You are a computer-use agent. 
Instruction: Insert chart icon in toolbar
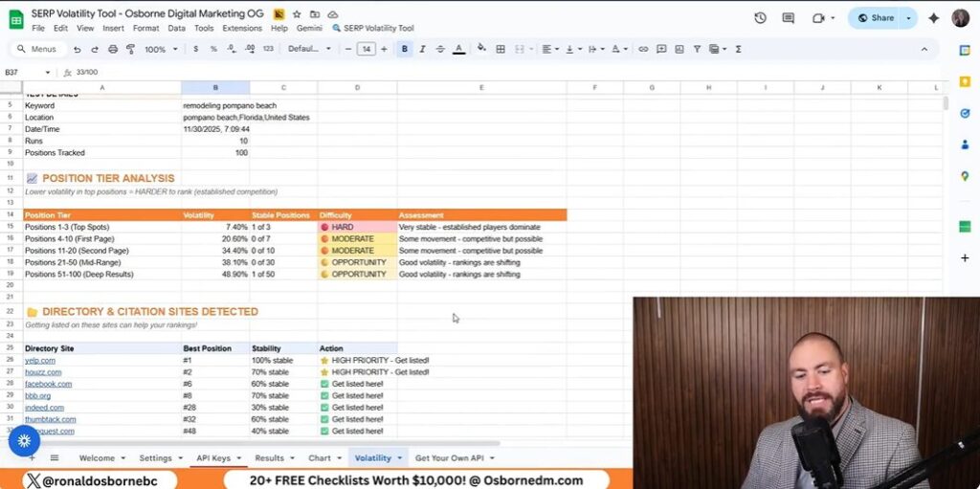(x=679, y=49)
